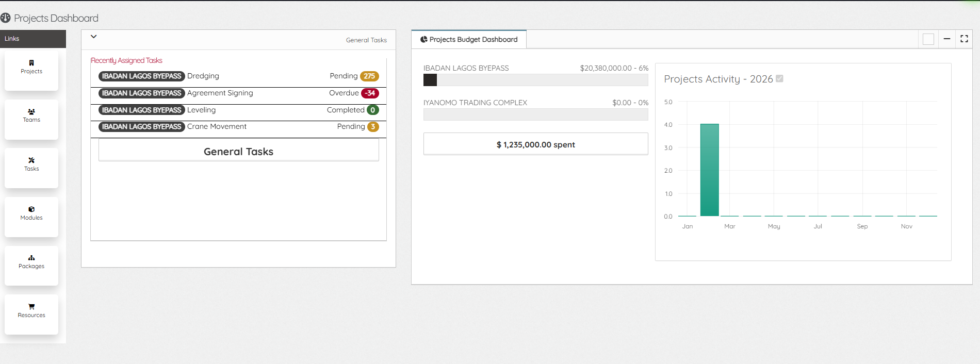This screenshot has height=364, width=980.
Task: Open the Projects sidebar icon
Action: [x=31, y=63]
